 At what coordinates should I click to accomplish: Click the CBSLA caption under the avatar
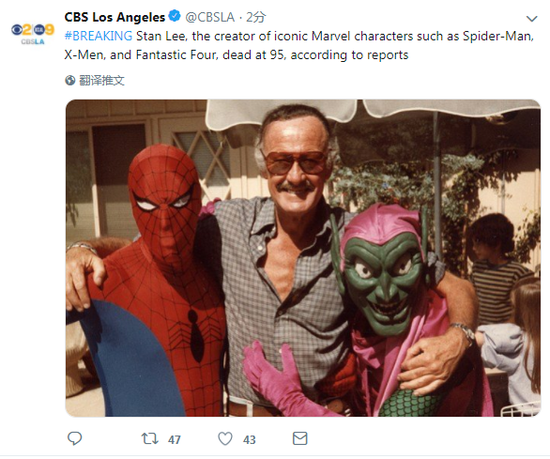(x=33, y=42)
